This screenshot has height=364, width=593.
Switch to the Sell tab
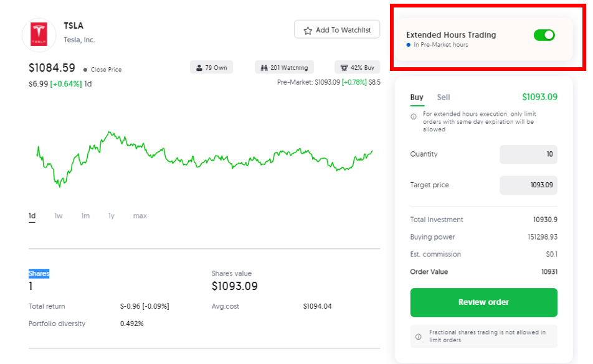point(444,98)
